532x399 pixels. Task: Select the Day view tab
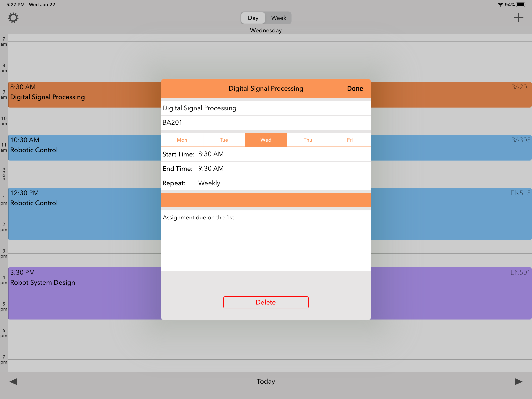tap(253, 18)
